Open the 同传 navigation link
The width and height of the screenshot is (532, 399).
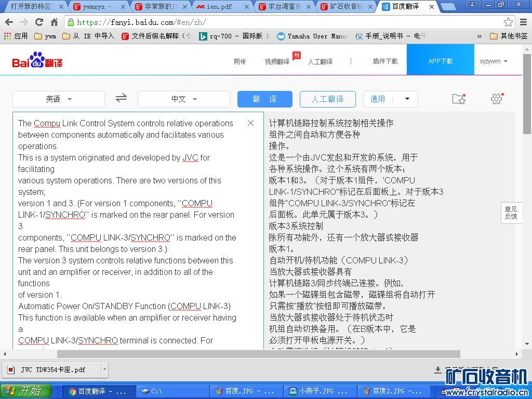point(240,61)
